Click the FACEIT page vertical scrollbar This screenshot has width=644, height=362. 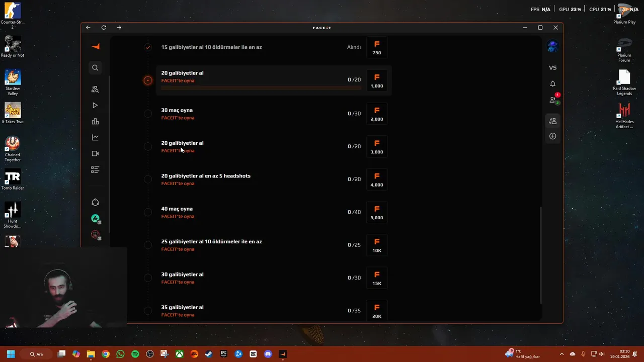(x=541, y=255)
